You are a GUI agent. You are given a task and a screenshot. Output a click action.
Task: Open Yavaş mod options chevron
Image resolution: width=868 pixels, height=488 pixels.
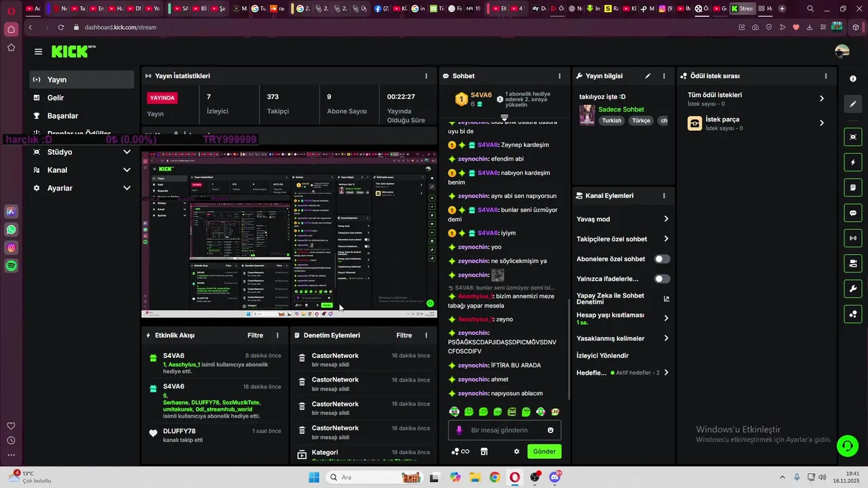click(666, 219)
